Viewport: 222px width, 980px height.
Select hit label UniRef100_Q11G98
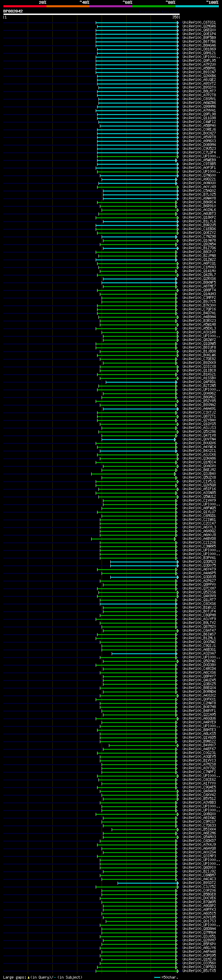pos(199,118)
